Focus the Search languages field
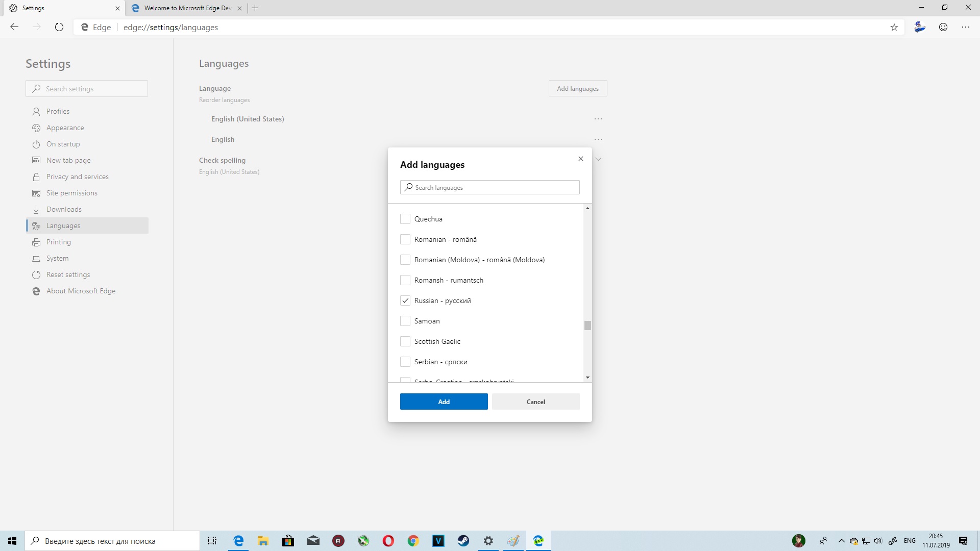 pos(490,187)
